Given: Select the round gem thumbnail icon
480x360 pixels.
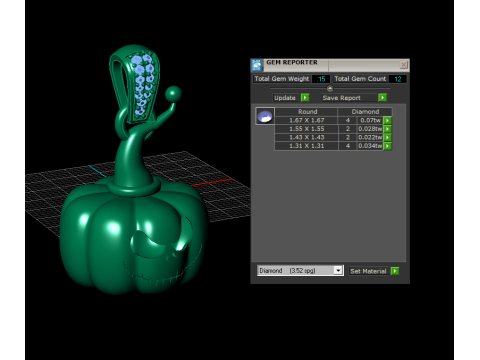Looking at the screenshot, I should pos(265,116).
